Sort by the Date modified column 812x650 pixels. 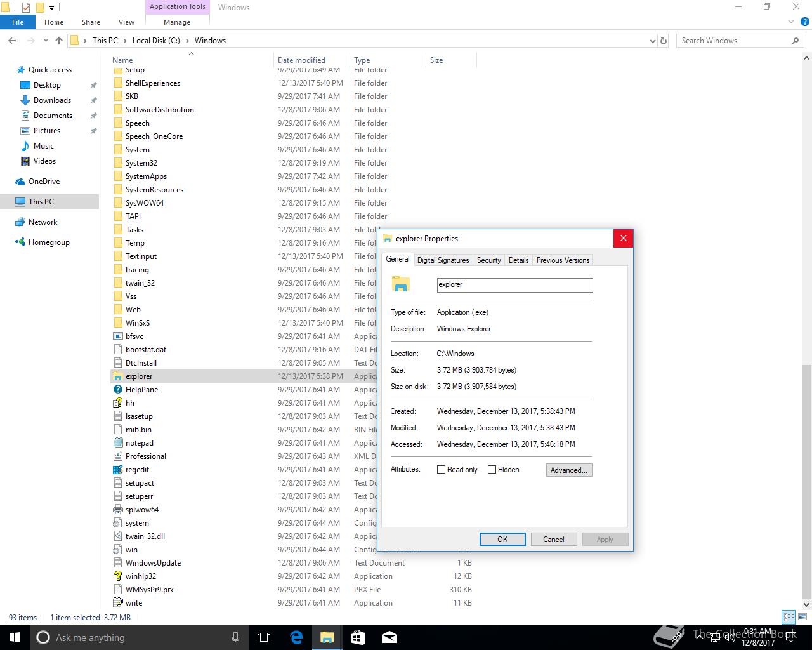click(311, 60)
